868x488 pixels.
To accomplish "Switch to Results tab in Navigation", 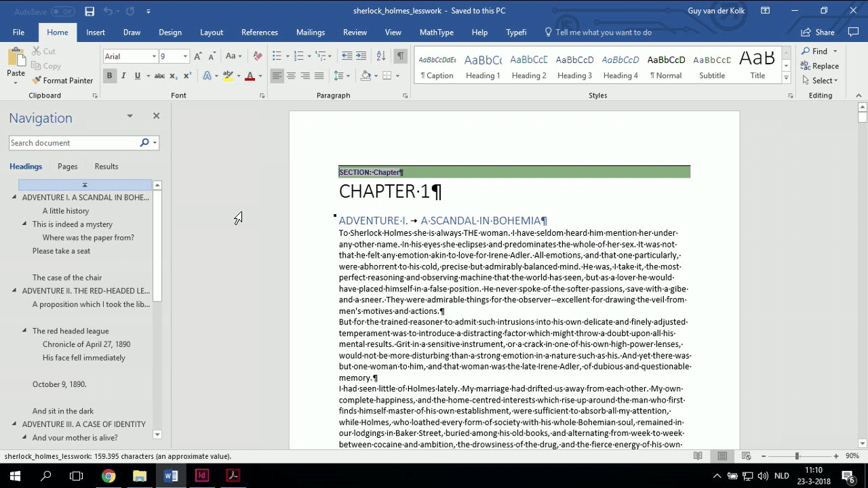I will pyautogui.click(x=106, y=167).
